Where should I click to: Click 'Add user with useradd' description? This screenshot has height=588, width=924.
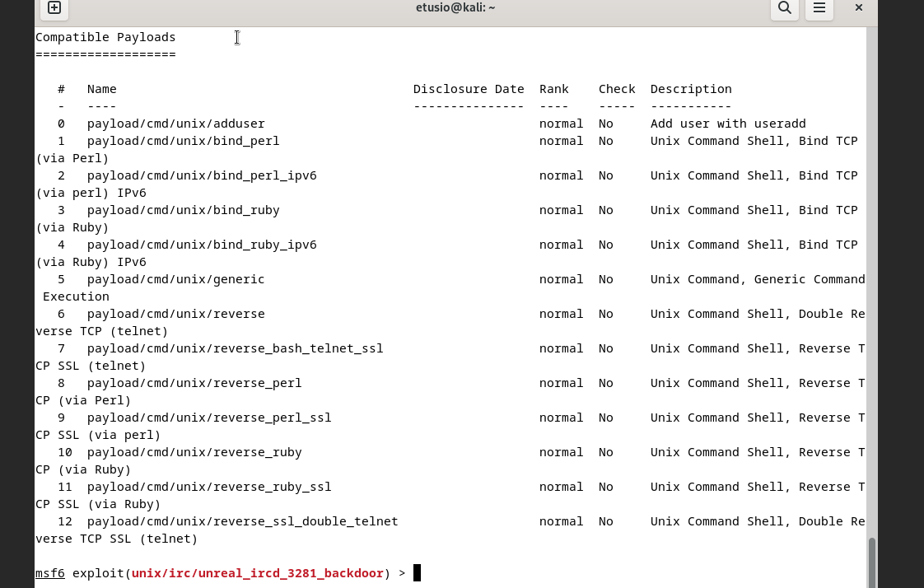[x=728, y=124]
